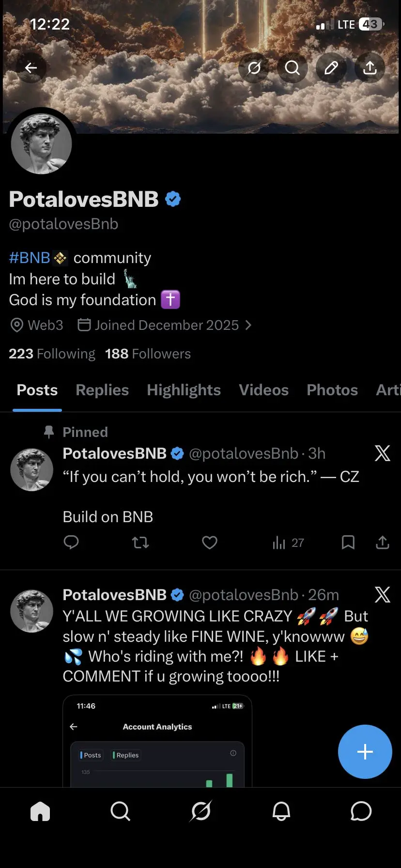Open the X menu on the 26m post
The width and height of the screenshot is (401, 868).
(382, 595)
